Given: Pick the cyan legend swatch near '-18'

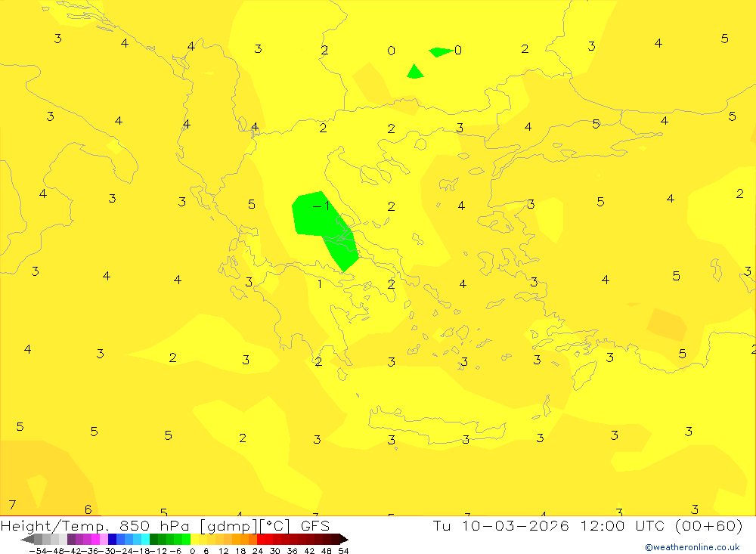Looking at the screenshot, I should click(x=145, y=540).
